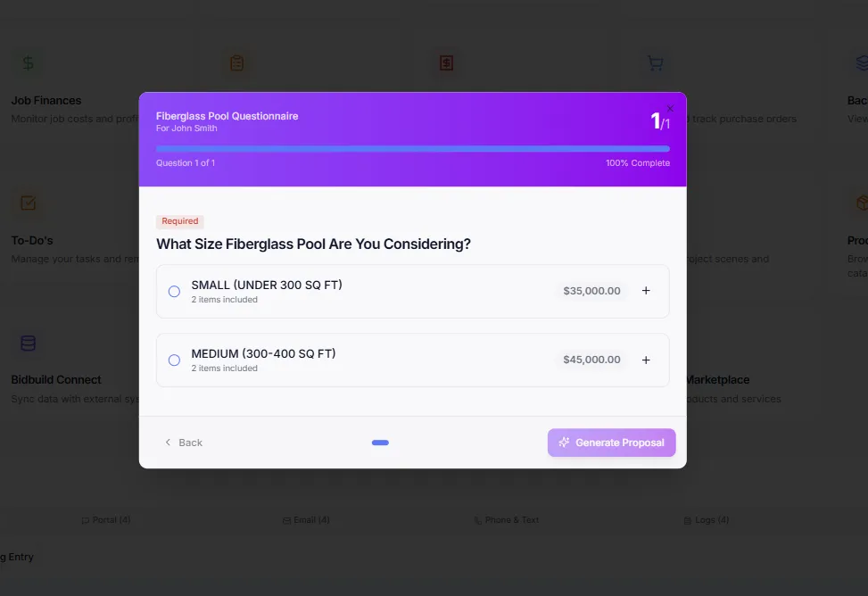Select the Medium (300-400 sq ft) radio button

[x=174, y=360]
